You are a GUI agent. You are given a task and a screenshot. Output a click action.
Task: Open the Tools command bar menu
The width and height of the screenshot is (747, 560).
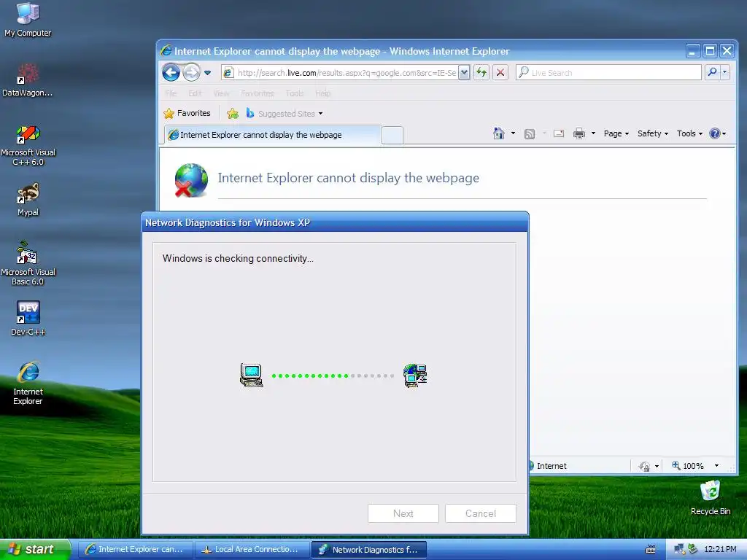[689, 134]
